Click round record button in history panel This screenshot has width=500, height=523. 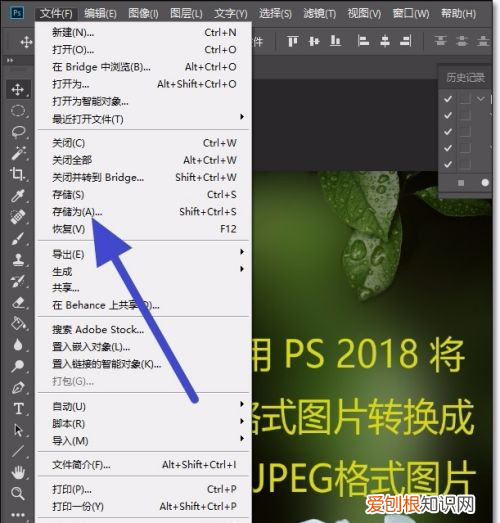[x=485, y=182]
